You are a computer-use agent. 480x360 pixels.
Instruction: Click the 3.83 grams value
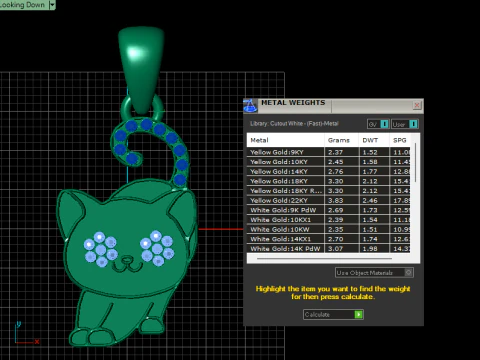coord(335,201)
